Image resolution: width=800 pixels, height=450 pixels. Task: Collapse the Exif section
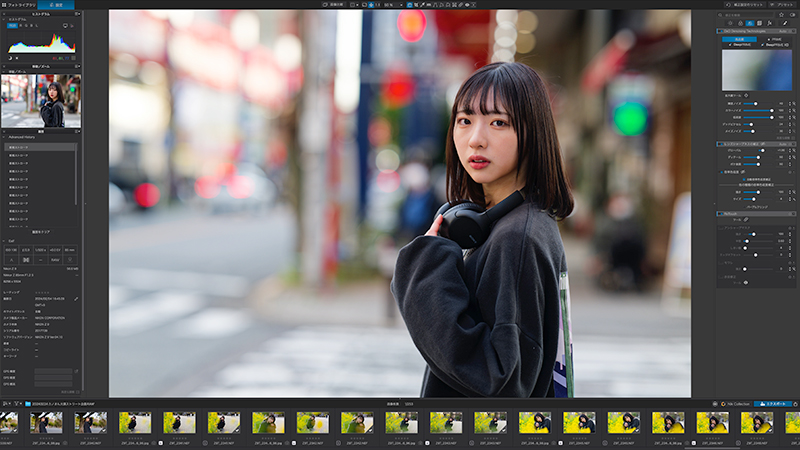pos(4,241)
